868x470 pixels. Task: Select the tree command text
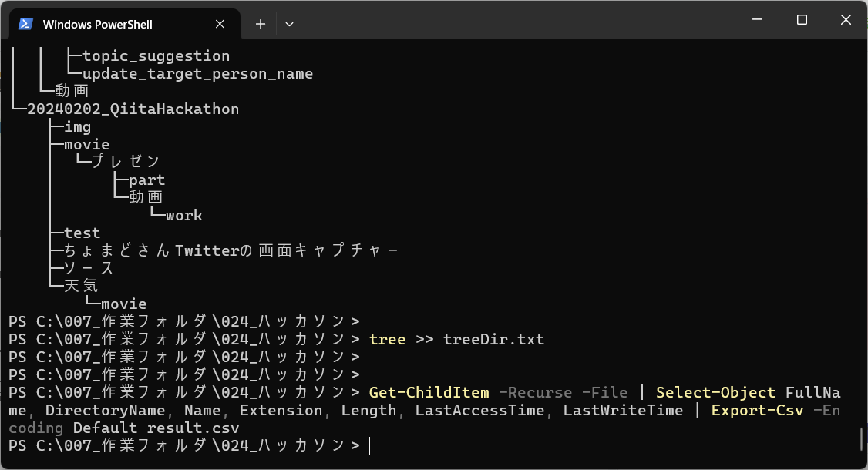pos(387,339)
